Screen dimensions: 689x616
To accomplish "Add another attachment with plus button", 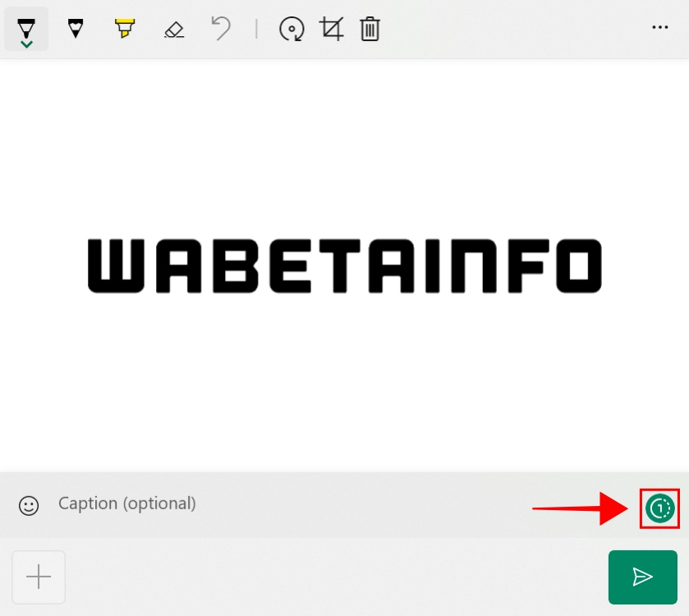I will tap(39, 577).
